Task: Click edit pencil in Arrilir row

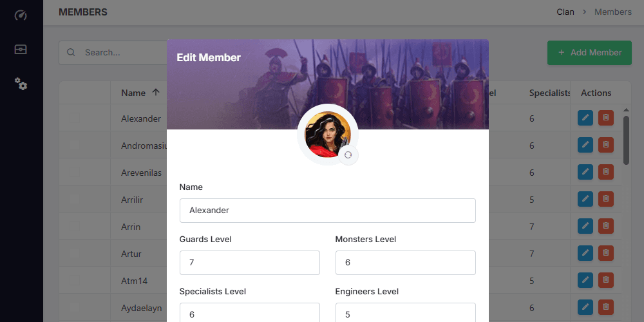Action: click(585, 199)
